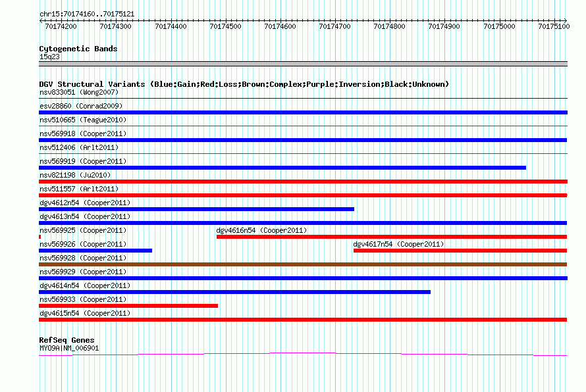Image resolution: width=586 pixels, height=392 pixels.
Task: Click ruler position 70174500
Action: [225, 26]
